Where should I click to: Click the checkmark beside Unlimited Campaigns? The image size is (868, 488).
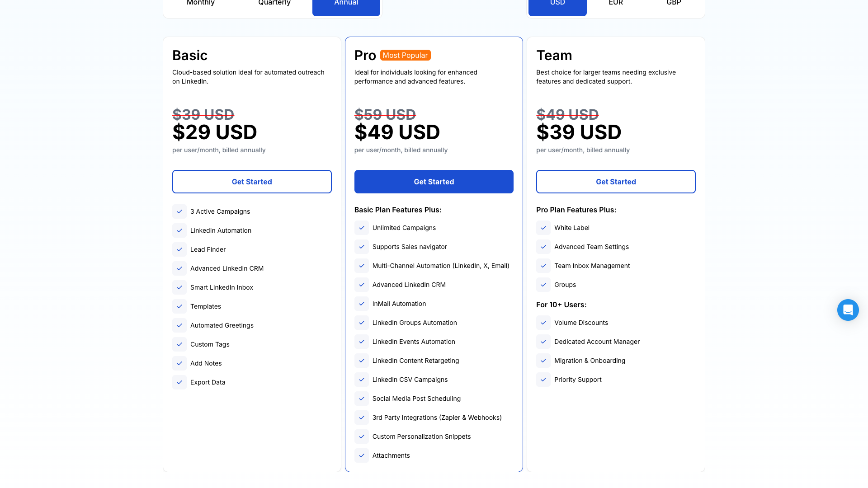(x=362, y=228)
